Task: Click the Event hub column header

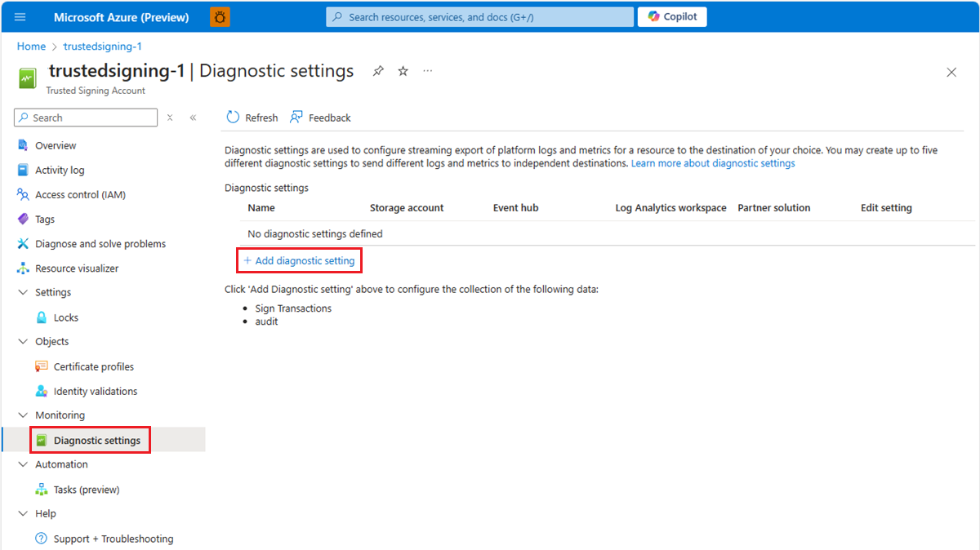Action: tap(515, 207)
